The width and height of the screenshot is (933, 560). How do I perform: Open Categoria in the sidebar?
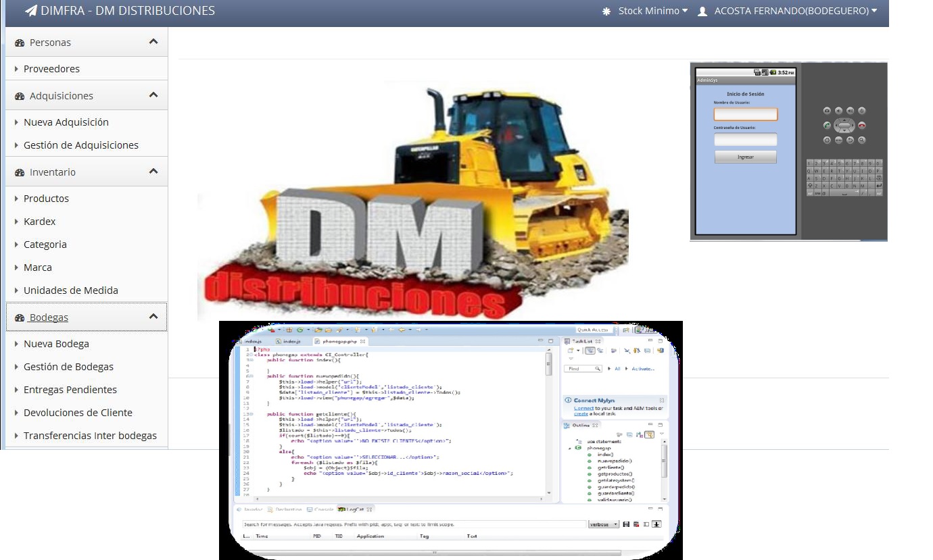pyautogui.click(x=45, y=245)
